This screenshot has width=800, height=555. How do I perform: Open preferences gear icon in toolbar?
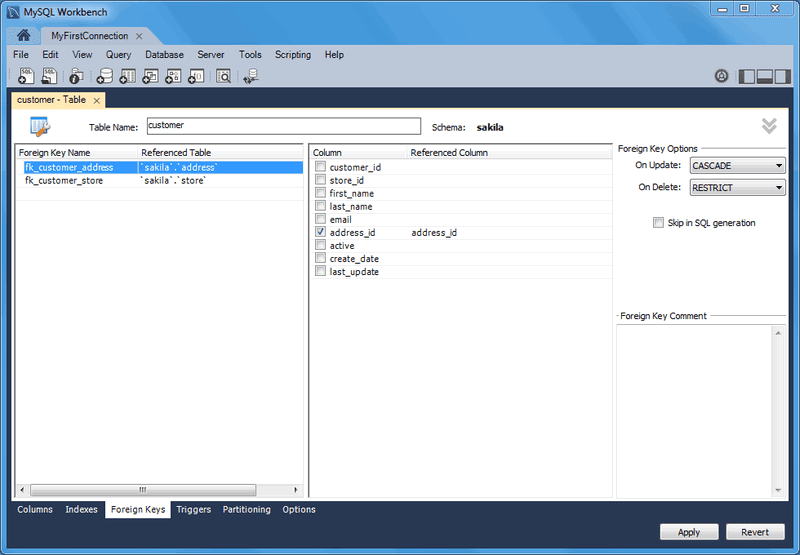point(721,77)
